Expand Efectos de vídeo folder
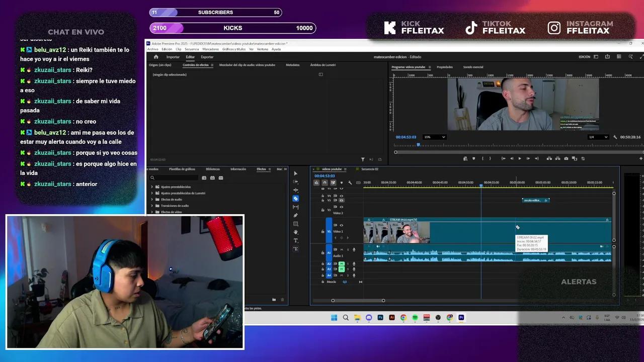The height and width of the screenshot is (362, 644). point(152,212)
